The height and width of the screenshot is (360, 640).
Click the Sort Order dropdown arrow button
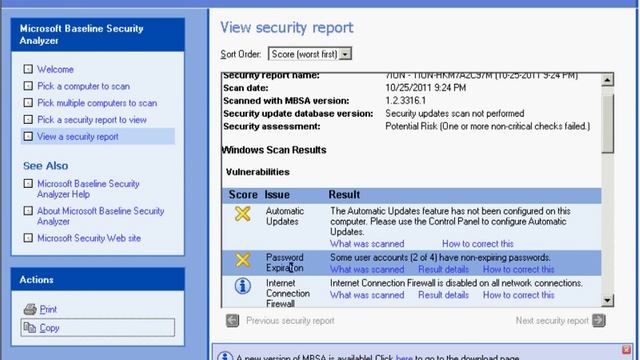click(345, 54)
